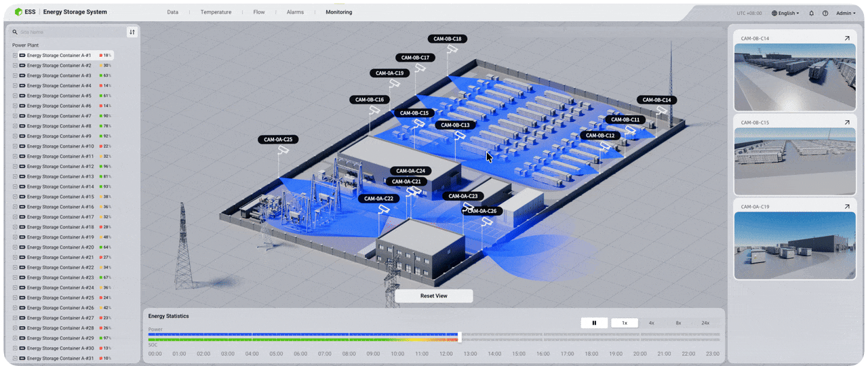868x366 pixels.
Task: Select camera marker CAM-0B-C18
Action: 448,39
